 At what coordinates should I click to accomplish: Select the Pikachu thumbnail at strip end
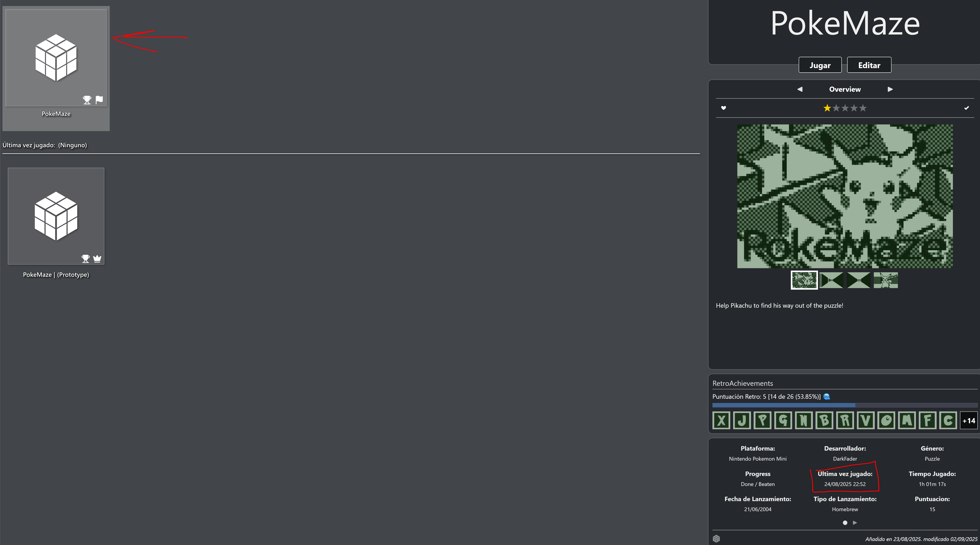pos(886,280)
